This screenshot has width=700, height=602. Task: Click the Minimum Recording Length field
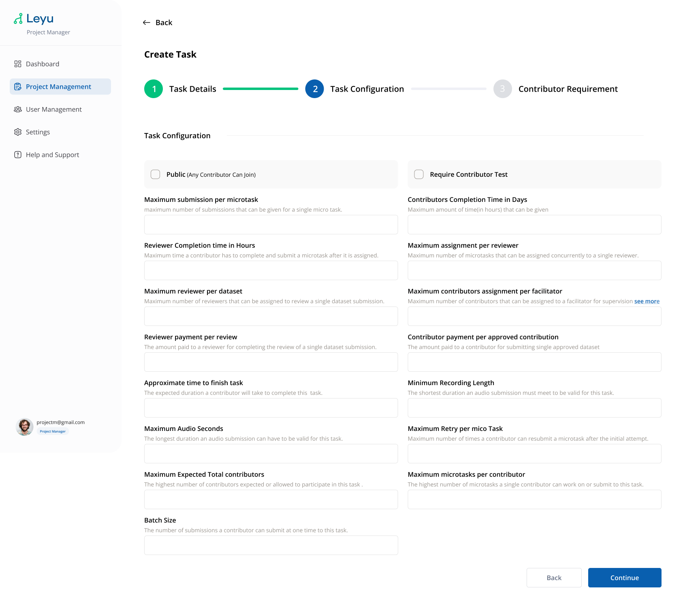tap(534, 408)
